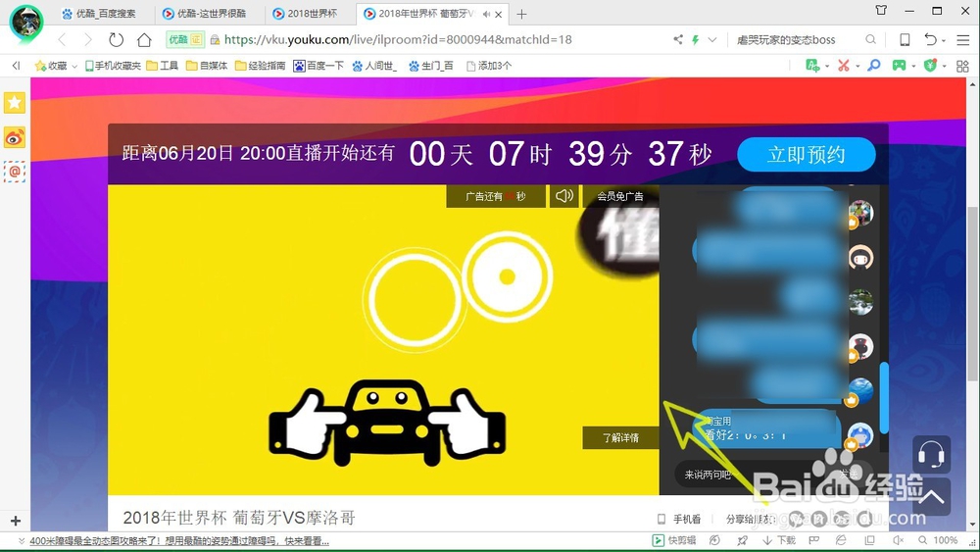This screenshot has height=552, width=980.
Task: Click the 快剪辑 quick clip button
Action: (674, 540)
